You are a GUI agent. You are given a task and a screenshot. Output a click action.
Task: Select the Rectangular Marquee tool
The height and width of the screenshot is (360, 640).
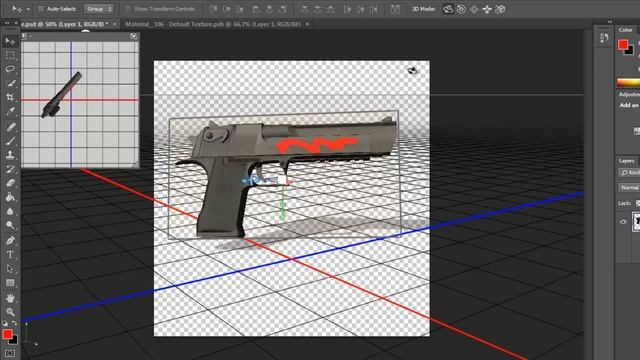[x=10, y=55]
